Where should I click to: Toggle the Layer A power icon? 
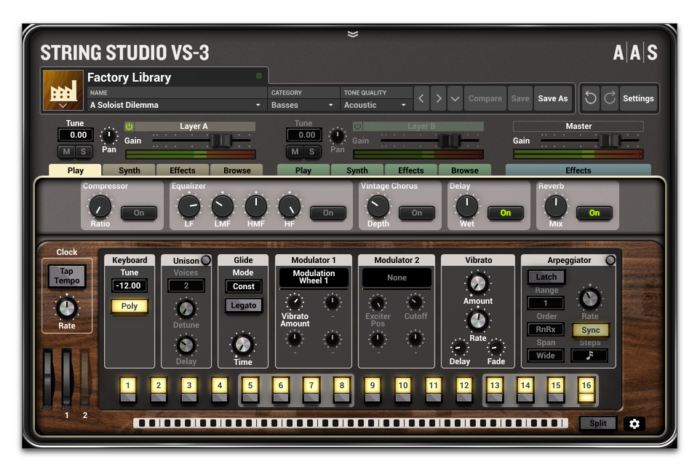tap(129, 126)
